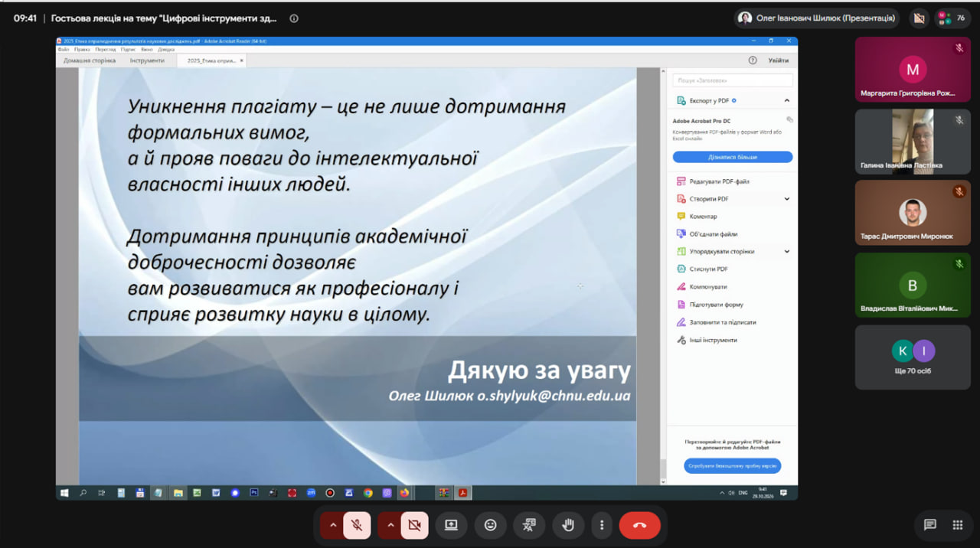Screen dimensions: 980x548
Task: Click the free trial version button
Action: 733,465
